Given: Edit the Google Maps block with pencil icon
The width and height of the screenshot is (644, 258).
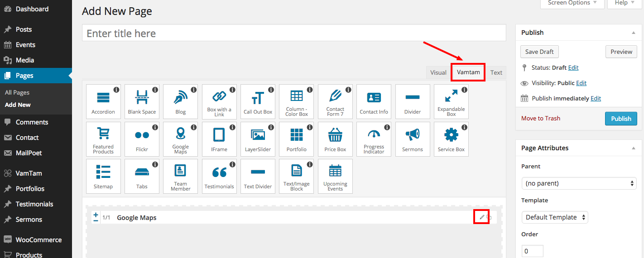Looking at the screenshot, I should click(x=482, y=217).
